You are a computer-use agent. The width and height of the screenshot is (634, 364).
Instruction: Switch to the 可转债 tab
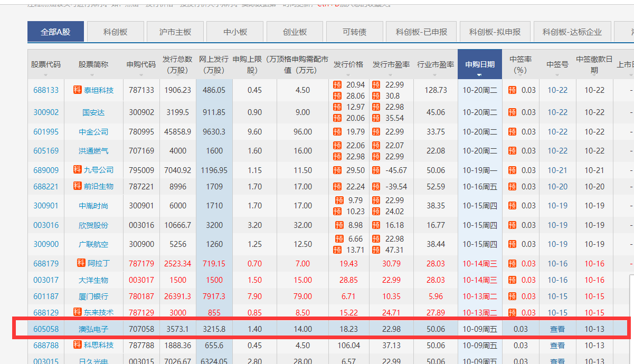click(x=354, y=32)
